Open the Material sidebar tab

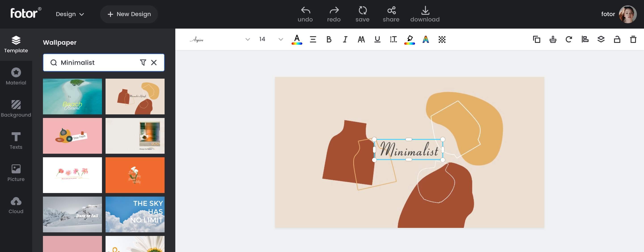pyautogui.click(x=16, y=77)
